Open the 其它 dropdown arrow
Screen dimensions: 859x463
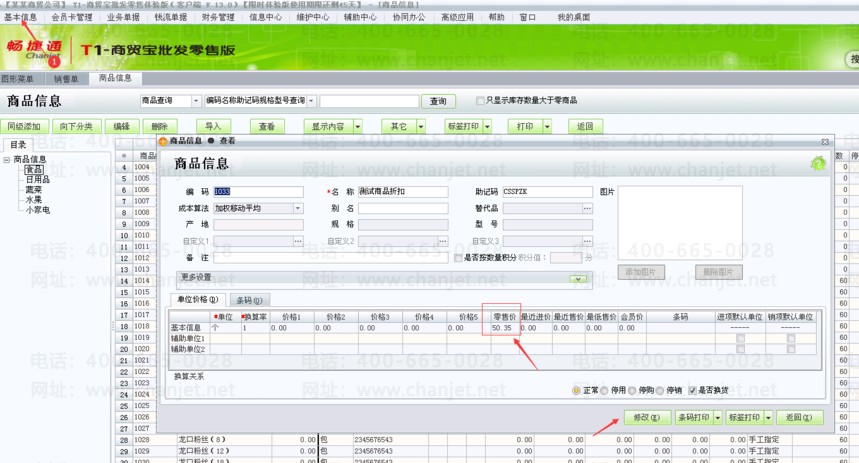point(421,127)
